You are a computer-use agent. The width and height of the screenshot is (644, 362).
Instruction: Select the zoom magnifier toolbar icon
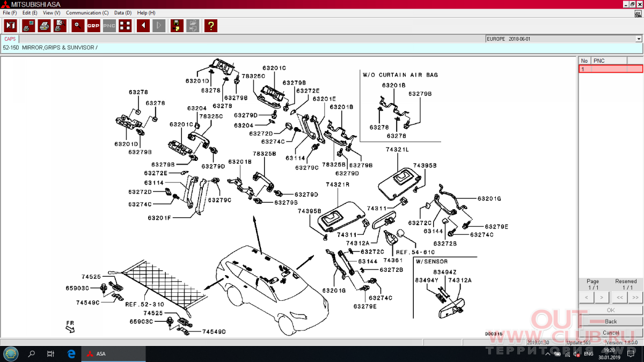point(78,25)
